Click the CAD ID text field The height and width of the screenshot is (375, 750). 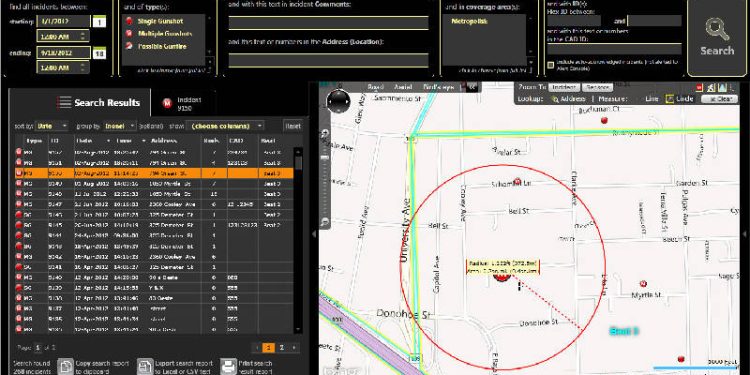(614, 49)
